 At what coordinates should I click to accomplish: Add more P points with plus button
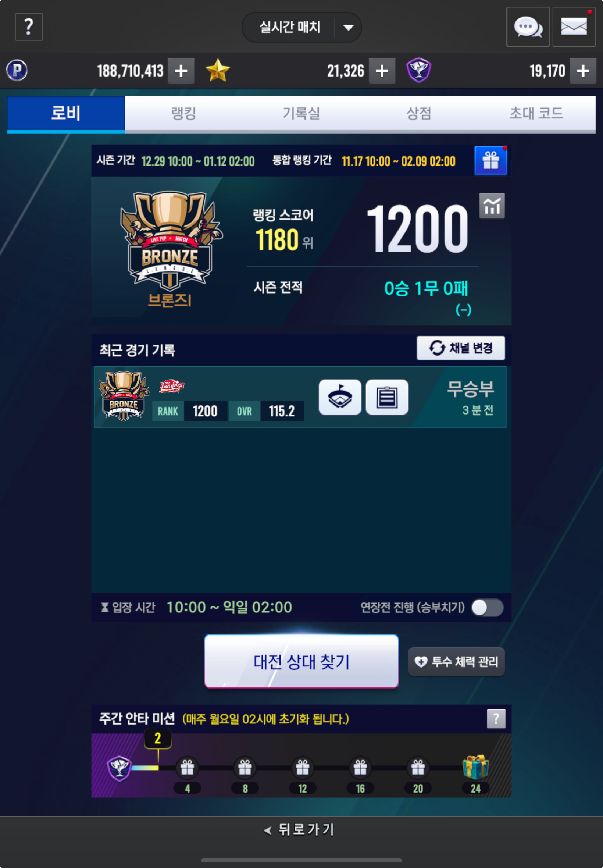(x=181, y=71)
